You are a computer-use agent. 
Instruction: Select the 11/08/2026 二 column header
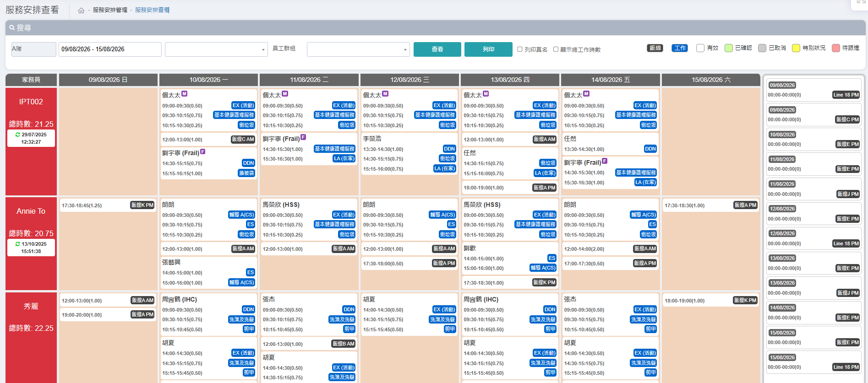coord(309,80)
